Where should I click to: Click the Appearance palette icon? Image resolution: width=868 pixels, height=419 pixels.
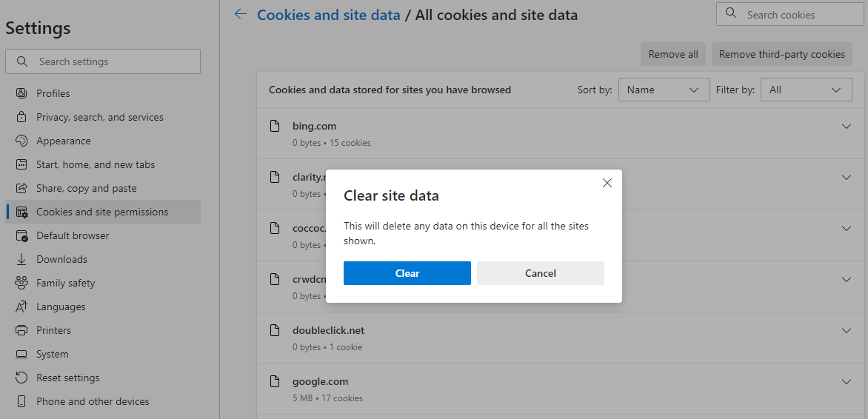(x=21, y=141)
